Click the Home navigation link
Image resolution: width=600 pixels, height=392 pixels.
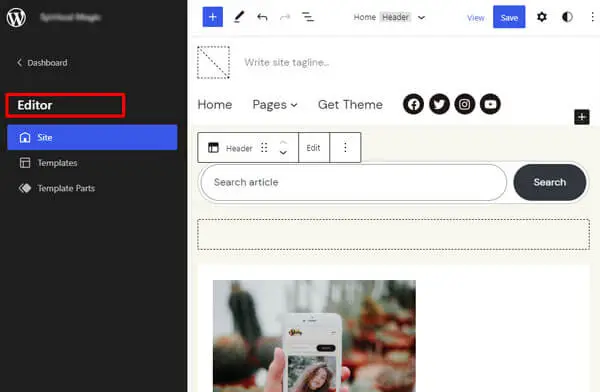pyautogui.click(x=215, y=105)
